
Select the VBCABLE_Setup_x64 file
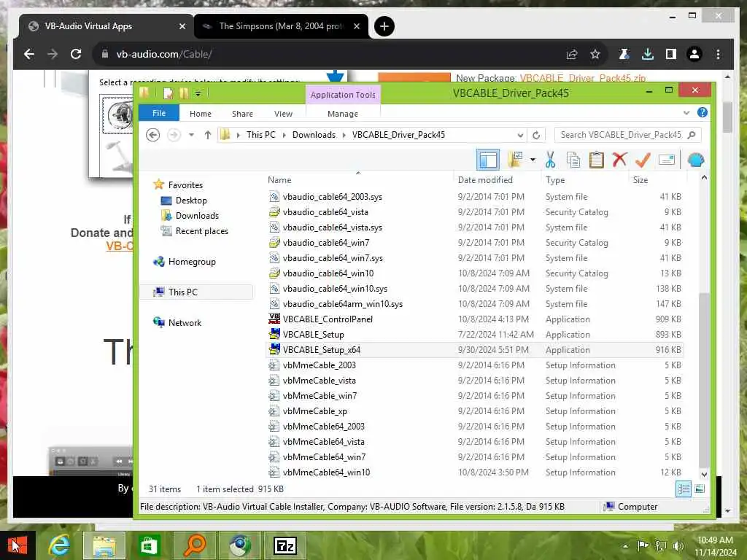coord(322,349)
